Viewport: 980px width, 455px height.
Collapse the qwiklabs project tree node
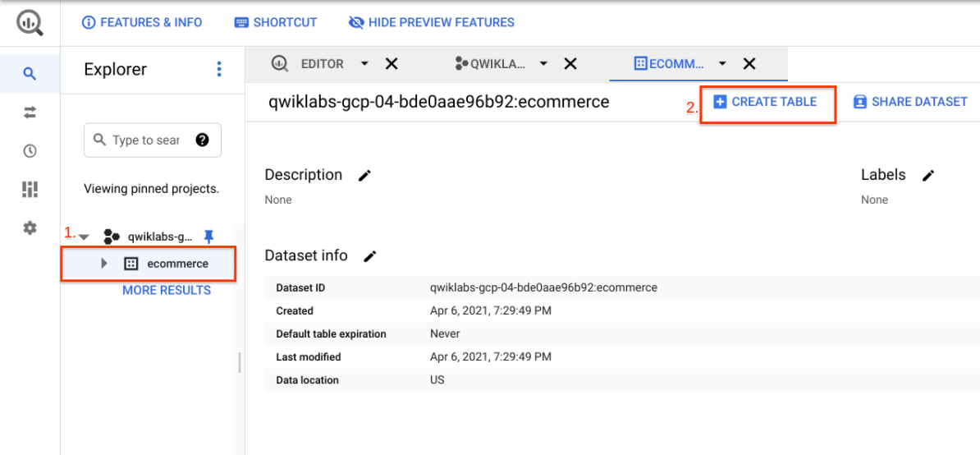(x=85, y=237)
